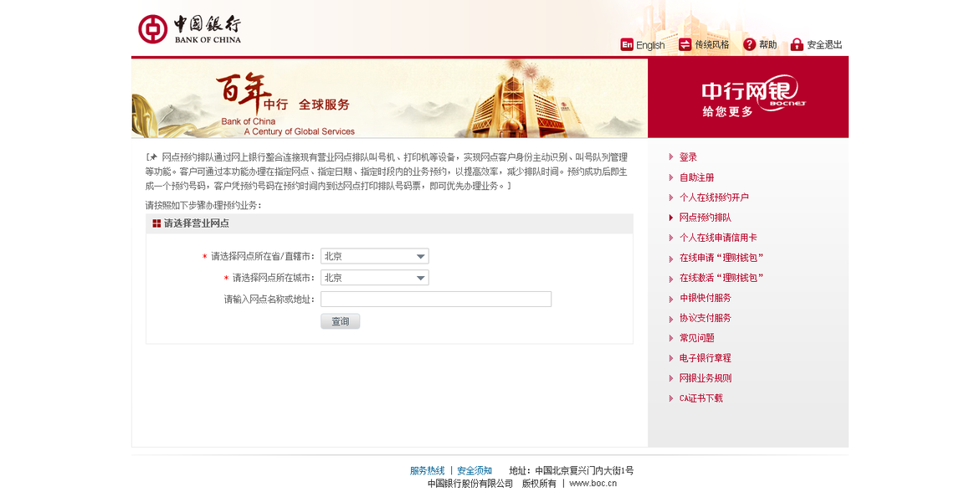Click the 版权所有 footer text

[x=539, y=484]
